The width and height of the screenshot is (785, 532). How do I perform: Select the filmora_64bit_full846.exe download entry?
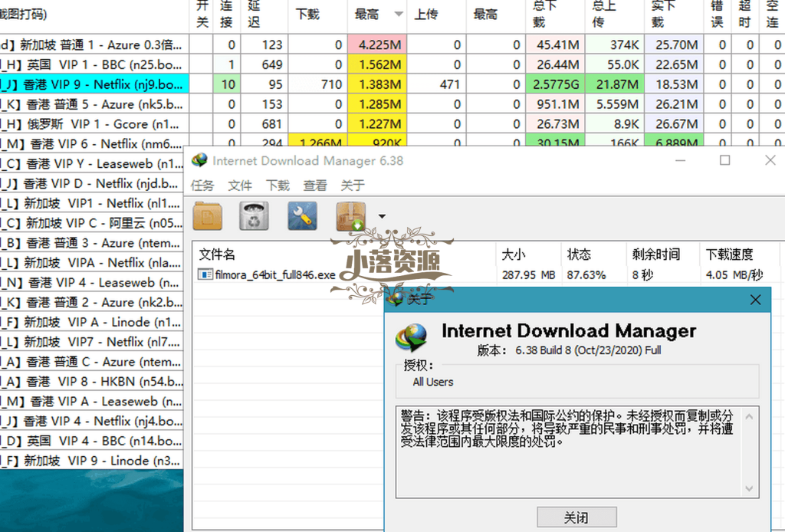(x=275, y=274)
